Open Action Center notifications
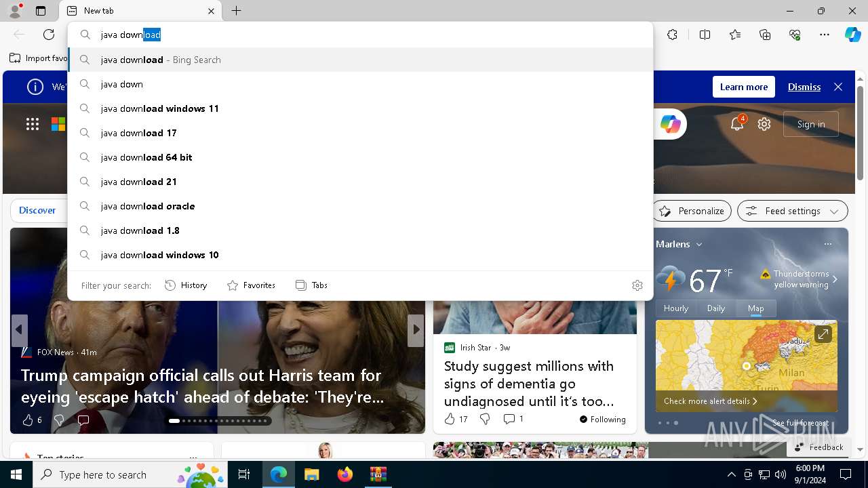Screen dimensions: 868x488 coord(846,475)
